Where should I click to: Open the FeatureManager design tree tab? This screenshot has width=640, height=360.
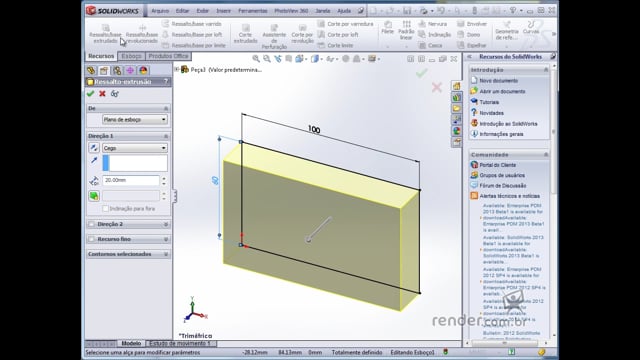91,71
